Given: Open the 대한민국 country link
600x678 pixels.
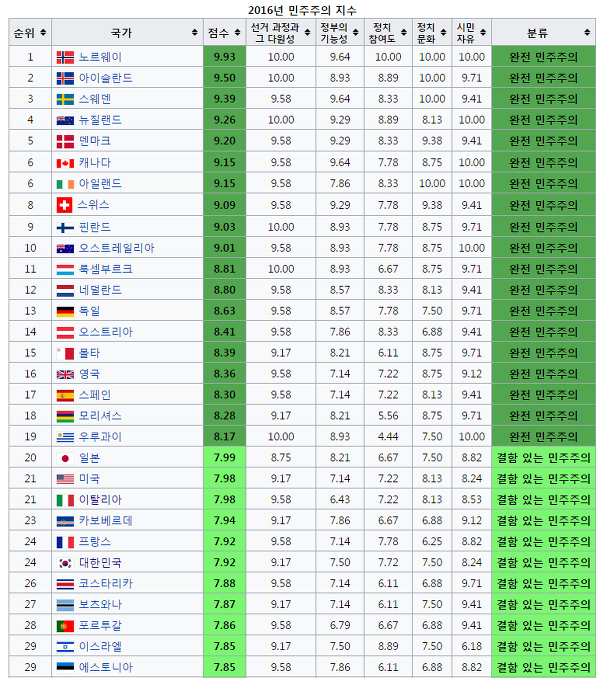Looking at the screenshot, I should [x=101, y=563].
